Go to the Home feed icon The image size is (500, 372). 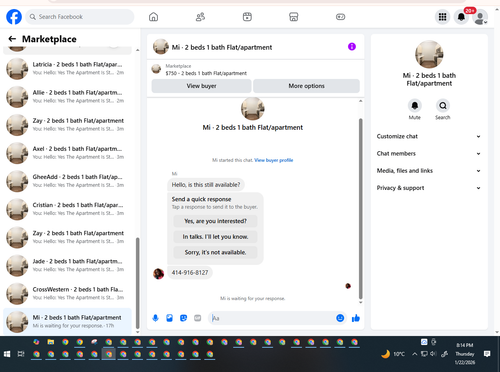point(153,17)
